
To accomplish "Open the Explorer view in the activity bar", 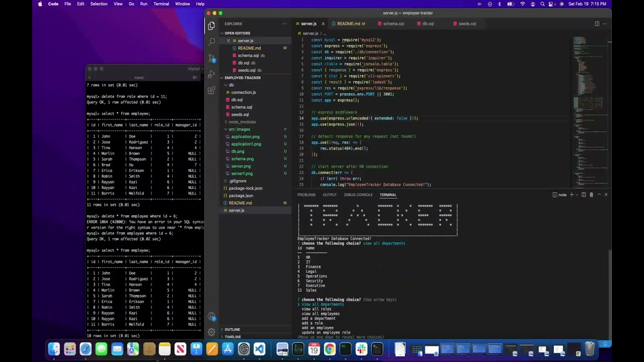I will click(211, 26).
